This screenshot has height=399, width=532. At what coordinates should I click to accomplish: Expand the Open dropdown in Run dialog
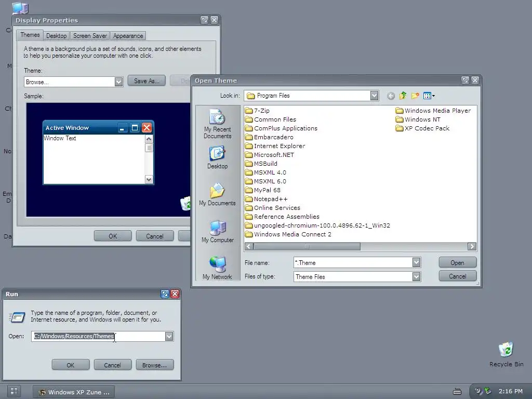169,336
